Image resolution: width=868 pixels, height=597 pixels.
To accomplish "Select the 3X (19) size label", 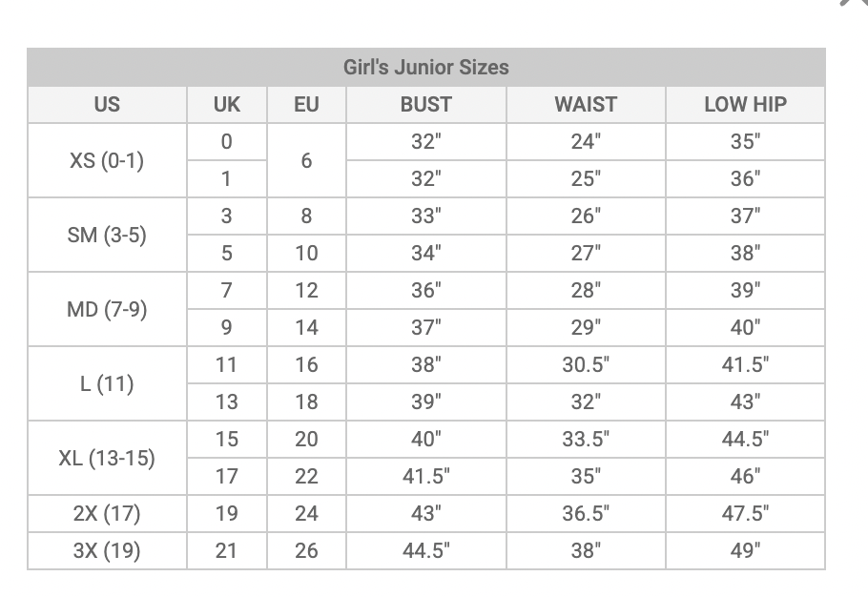I will 107,551.
